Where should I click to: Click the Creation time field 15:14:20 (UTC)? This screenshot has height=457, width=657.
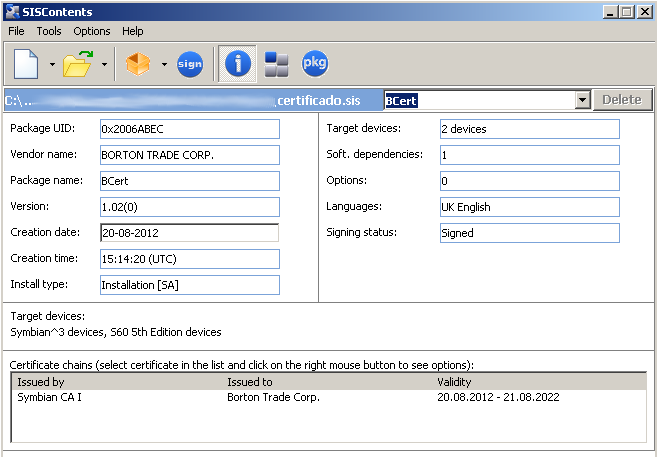click(190, 259)
